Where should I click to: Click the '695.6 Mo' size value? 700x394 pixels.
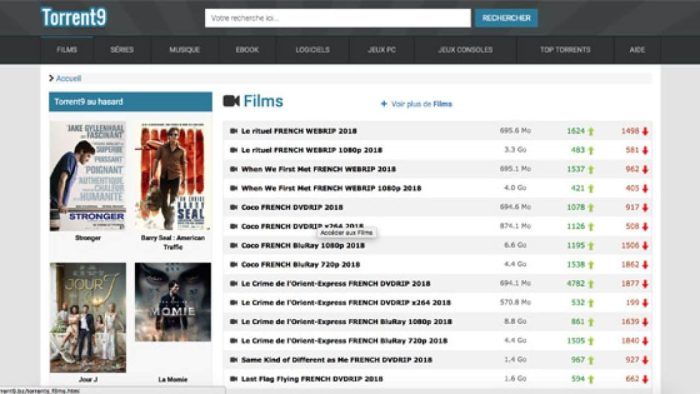(515, 131)
